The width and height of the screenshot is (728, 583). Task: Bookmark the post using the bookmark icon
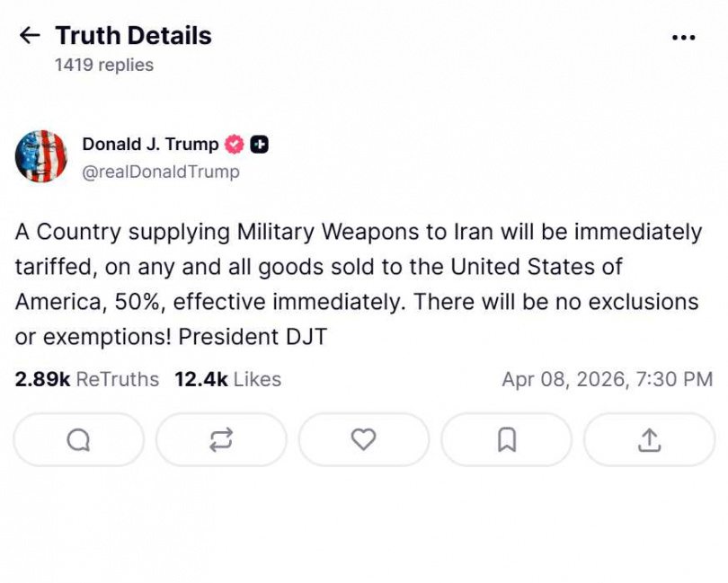pyautogui.click(x=505, y=439)
